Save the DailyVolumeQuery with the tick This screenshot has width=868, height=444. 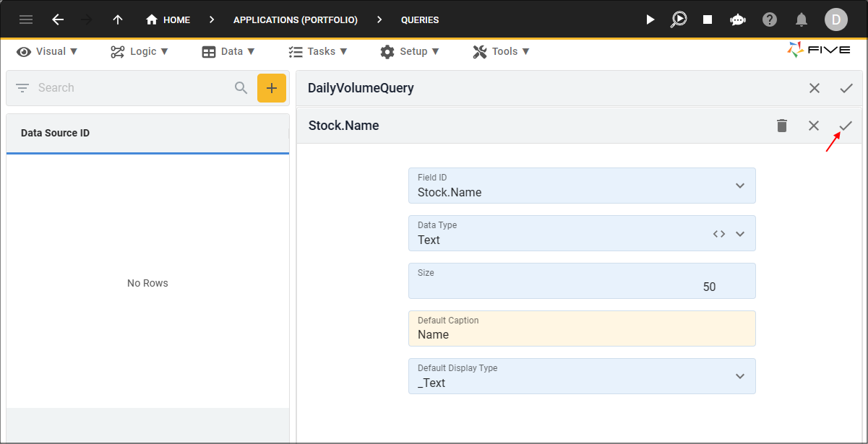coord(846,88)
